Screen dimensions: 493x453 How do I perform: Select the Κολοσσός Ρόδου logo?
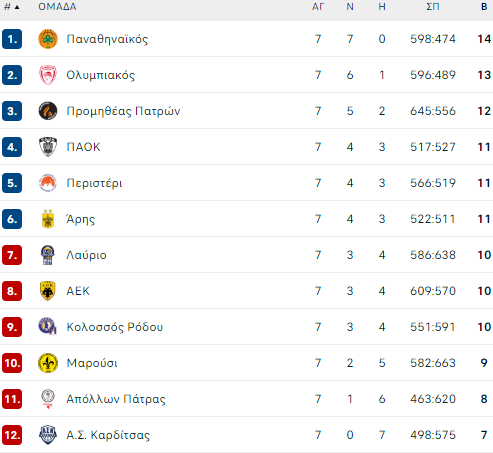coord(48,326)
